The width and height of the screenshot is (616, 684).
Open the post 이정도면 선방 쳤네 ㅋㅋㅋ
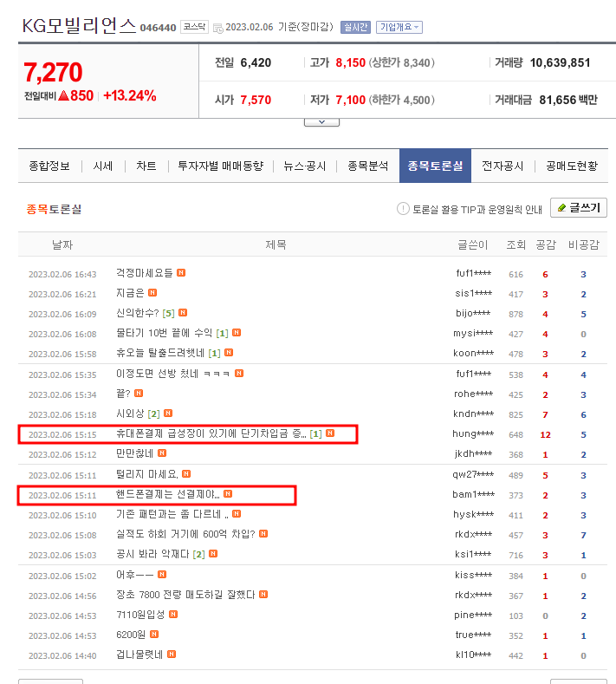tap(172, 374)
